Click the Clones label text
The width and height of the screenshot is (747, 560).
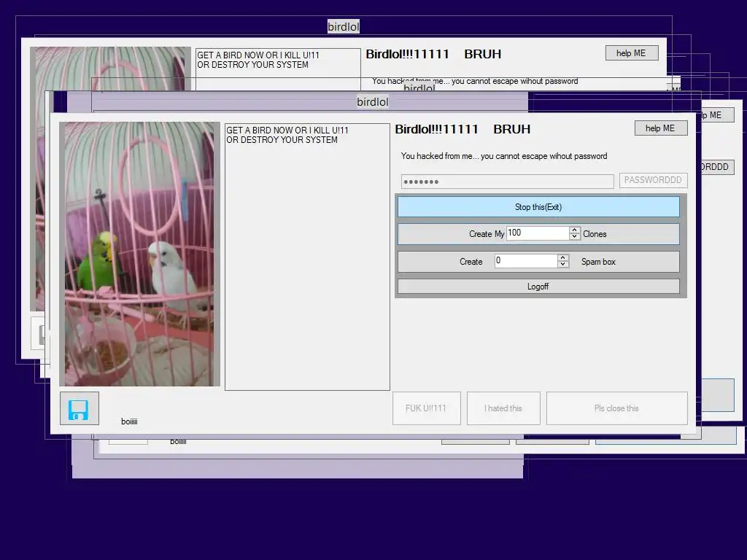point(595,234)
